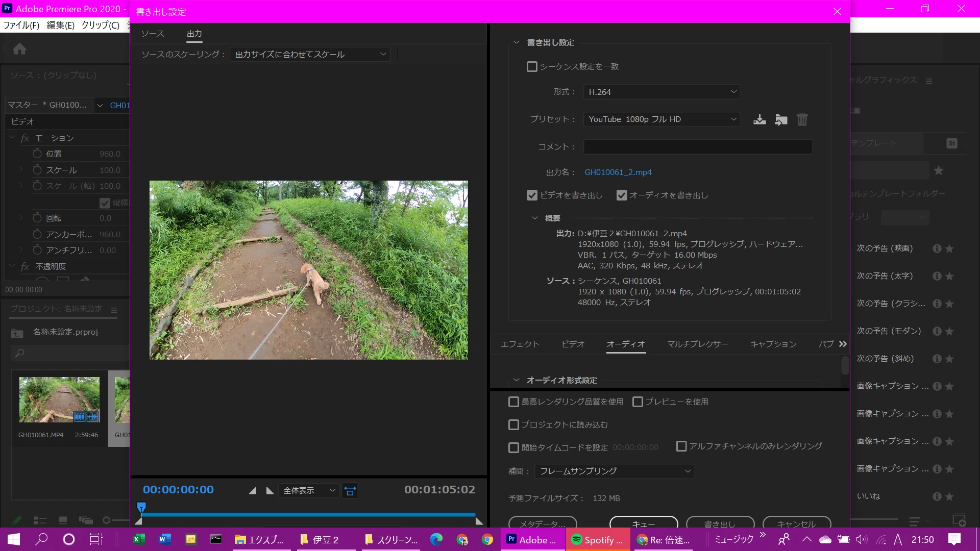This screenshot has height=551, width=980.
Task: Click the Home icon in Premiere
Action: 20,49
